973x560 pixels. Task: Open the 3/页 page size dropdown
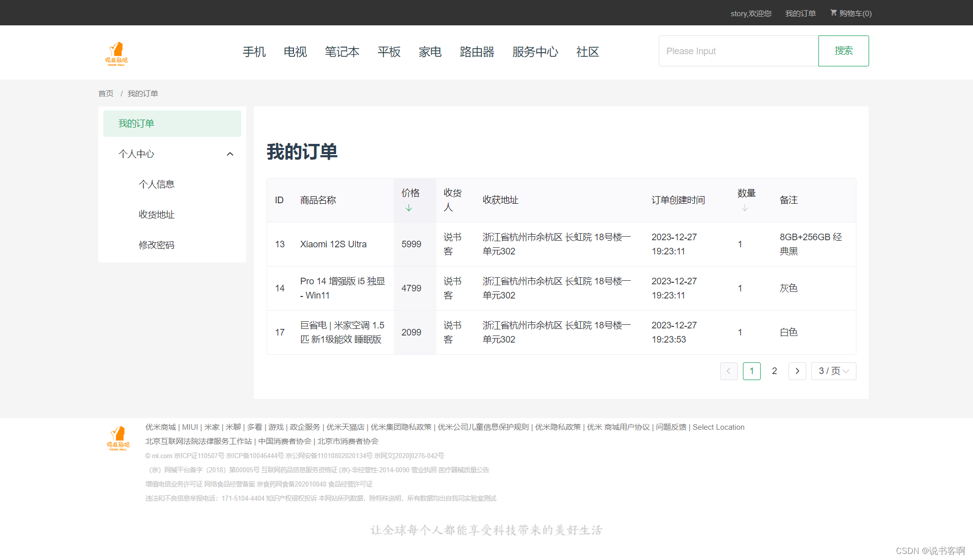point(833,371)
